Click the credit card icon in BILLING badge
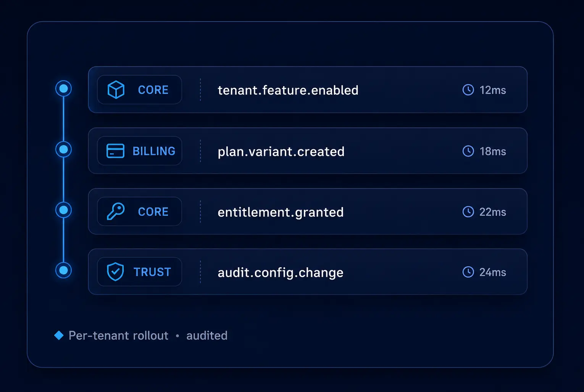 click(x=115, y=151)
